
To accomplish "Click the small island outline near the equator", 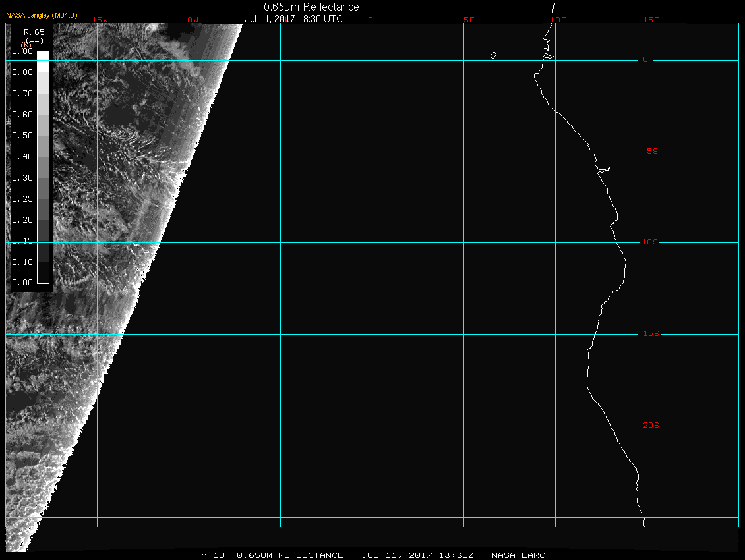I will [x=493, y=55].
